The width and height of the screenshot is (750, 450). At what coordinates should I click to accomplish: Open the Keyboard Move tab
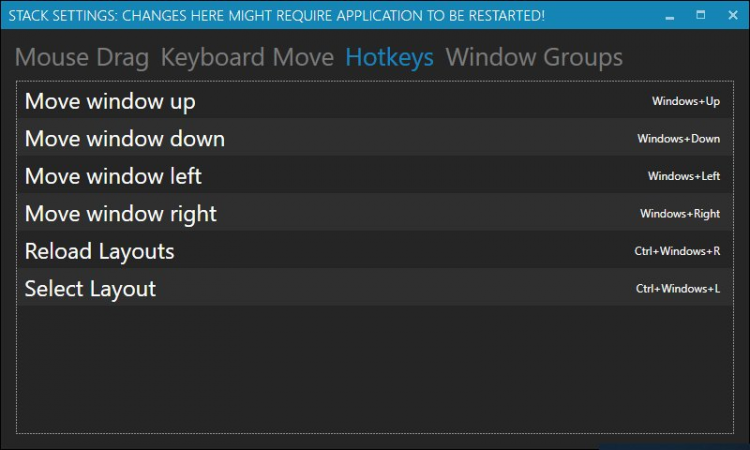point(247,58)
